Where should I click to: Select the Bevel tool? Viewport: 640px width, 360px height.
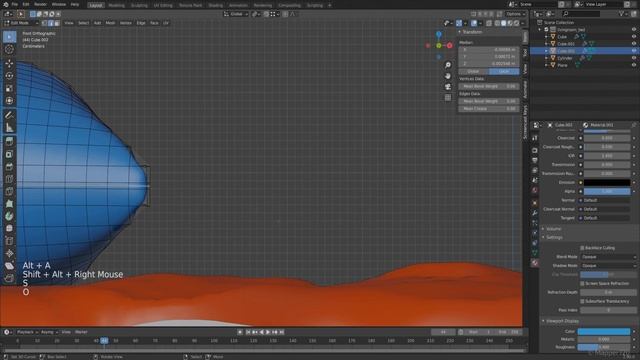[9, 167]
